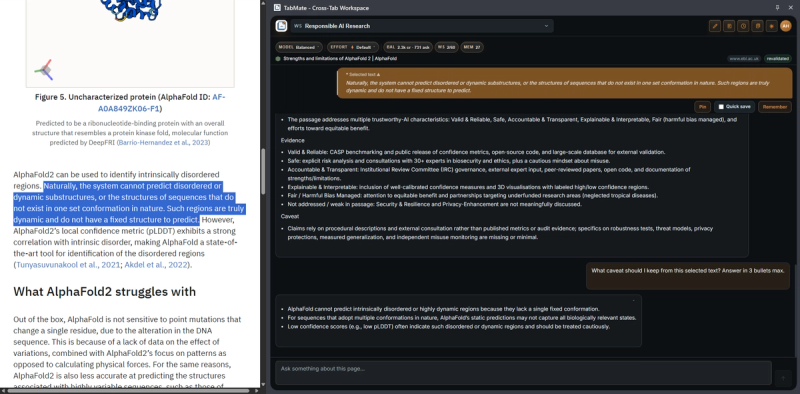Click the 'Figure 5. Uncharacterized protein' caption
Viewport: 800px width, 394px height.
point(130,103)
